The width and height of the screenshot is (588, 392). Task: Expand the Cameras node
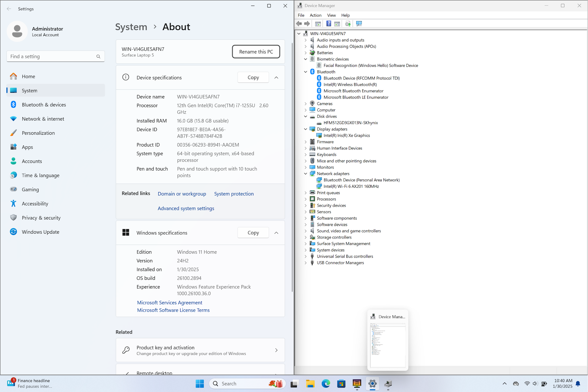tap(305, 104)
